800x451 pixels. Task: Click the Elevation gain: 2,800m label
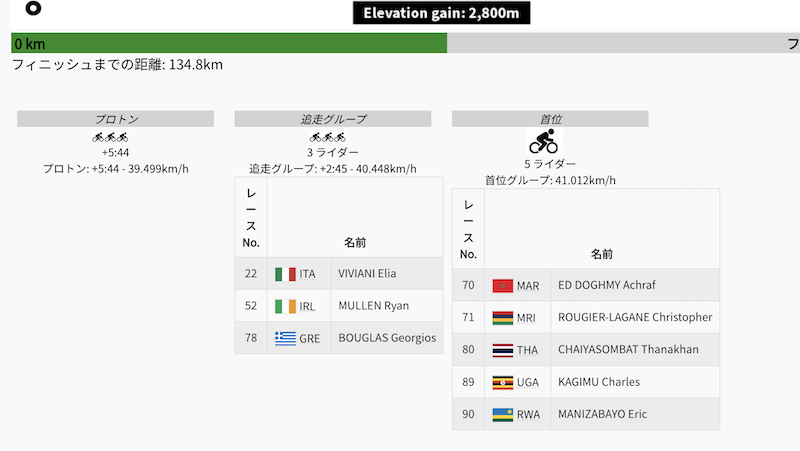tap(441, 13)
